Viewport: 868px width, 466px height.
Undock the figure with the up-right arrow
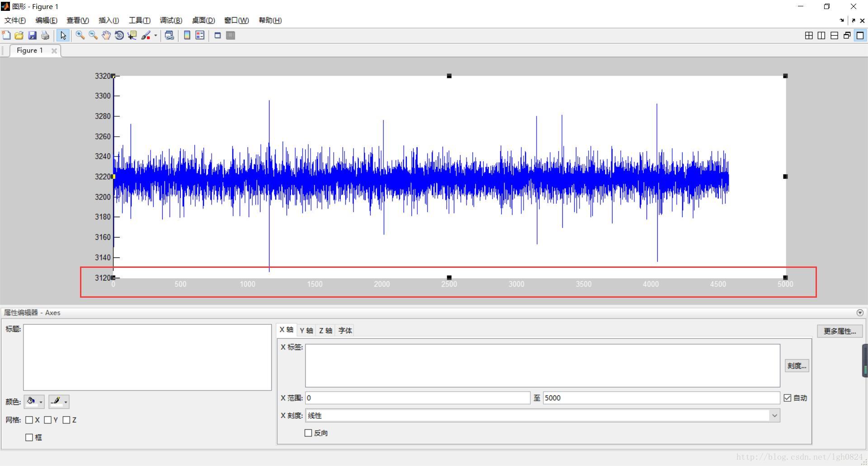coord(853,20)
